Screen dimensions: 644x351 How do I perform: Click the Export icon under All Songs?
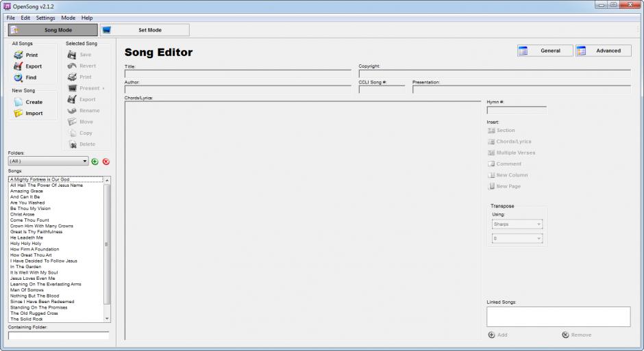(x=18, y=66)
